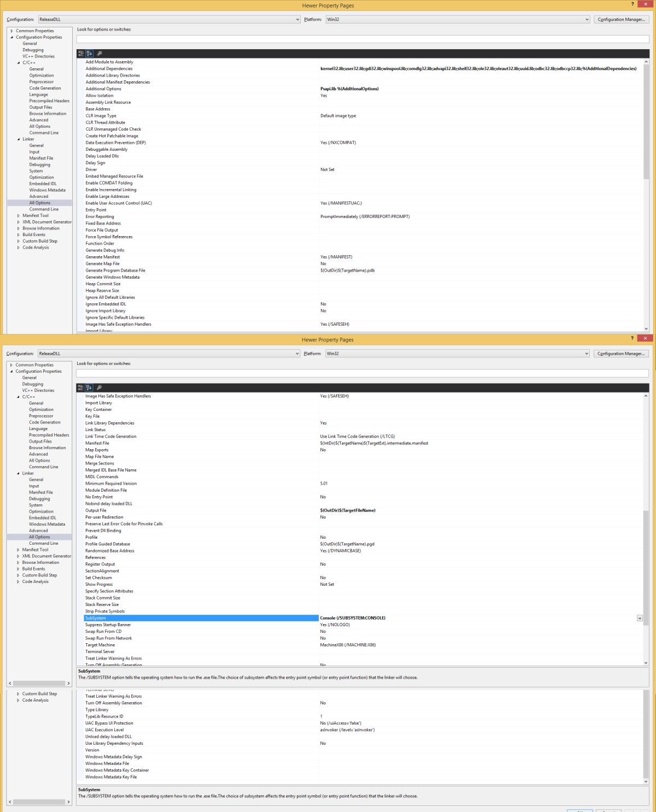Click TypeLib Resource ID row
The height and width of the screenshot is (812, 656).
click(x=363, y=716)
